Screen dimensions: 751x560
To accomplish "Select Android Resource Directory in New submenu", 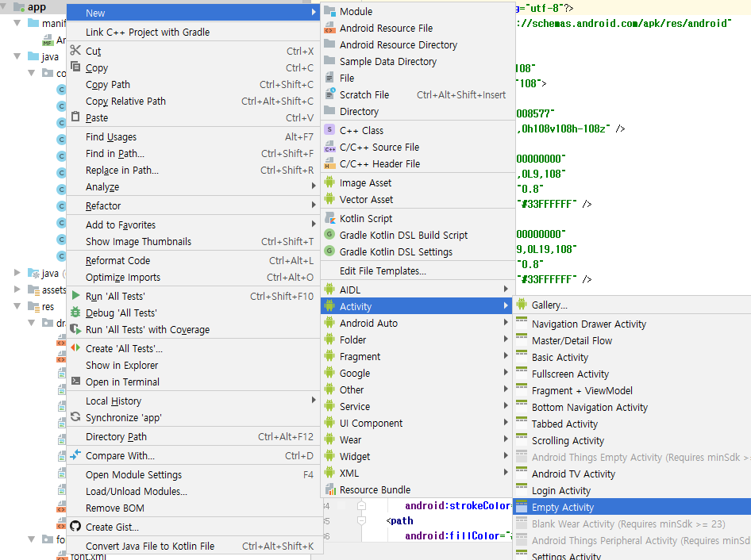I will pos(417,44).
